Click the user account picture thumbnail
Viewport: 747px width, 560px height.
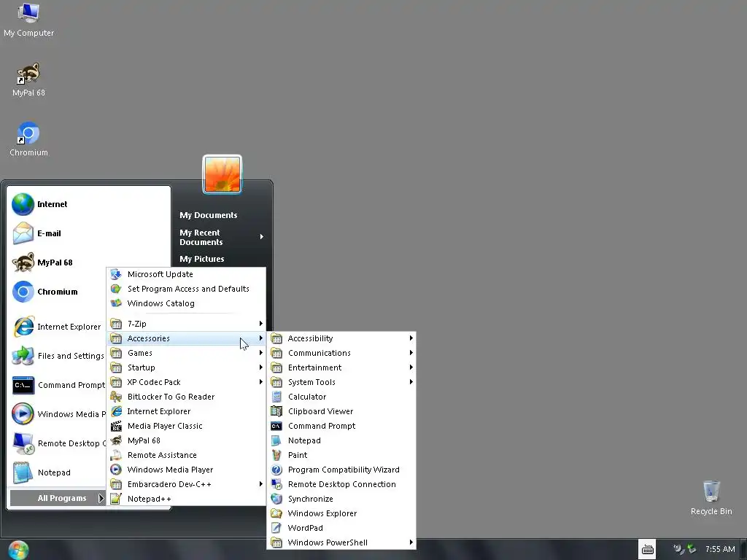[x=222, y=175]
